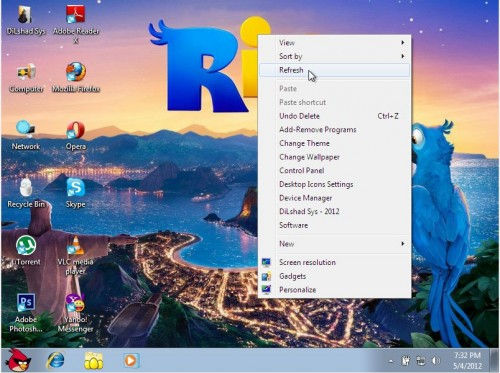
Task: Select the Recycle Bin icon
Action: 26,193
